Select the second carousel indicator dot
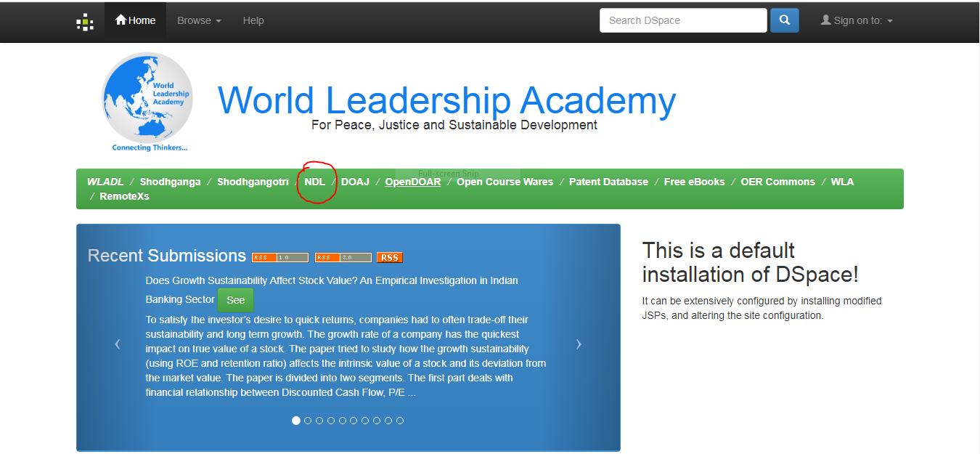This screenshot has height=454, width=980. (308, 421)
